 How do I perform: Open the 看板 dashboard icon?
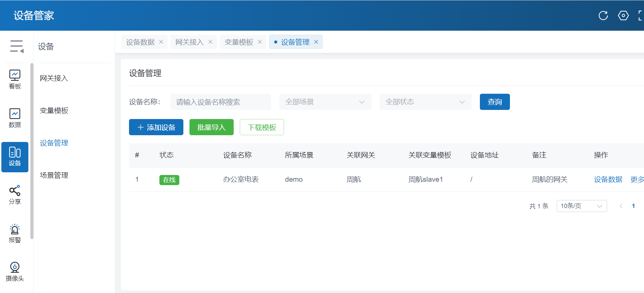(15, 79)
